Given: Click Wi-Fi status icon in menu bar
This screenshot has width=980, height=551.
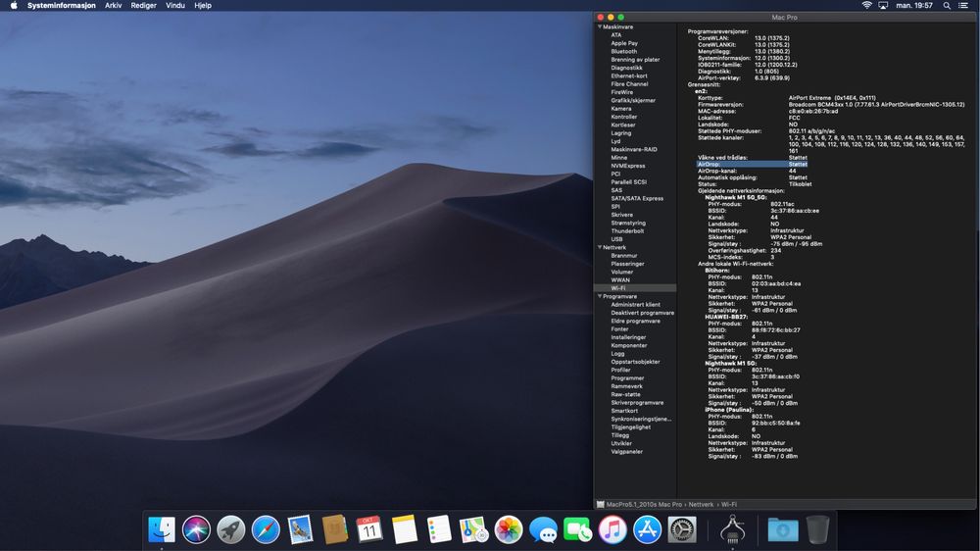Looking at the screenshot, I should tap(867, 5).
